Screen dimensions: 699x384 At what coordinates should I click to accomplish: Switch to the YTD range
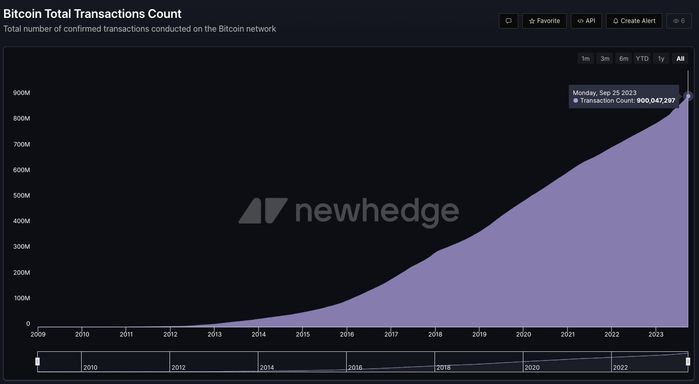coord(642,58)
